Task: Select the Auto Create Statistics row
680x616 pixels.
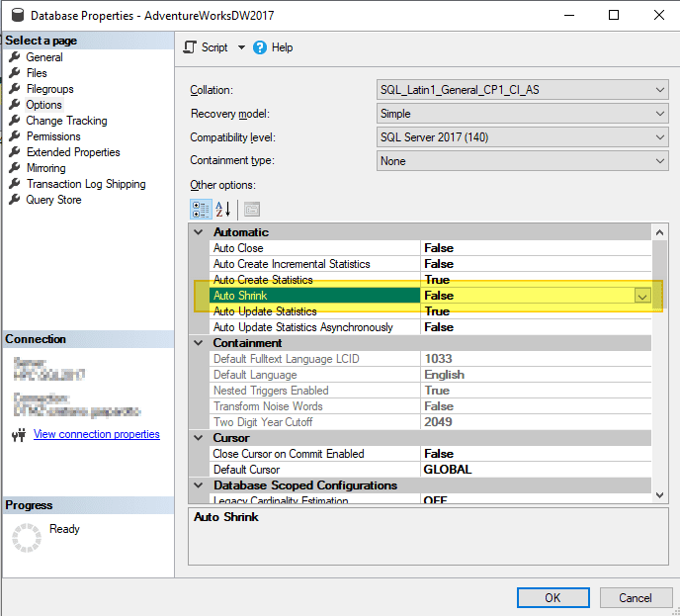Action: point(430,280)
